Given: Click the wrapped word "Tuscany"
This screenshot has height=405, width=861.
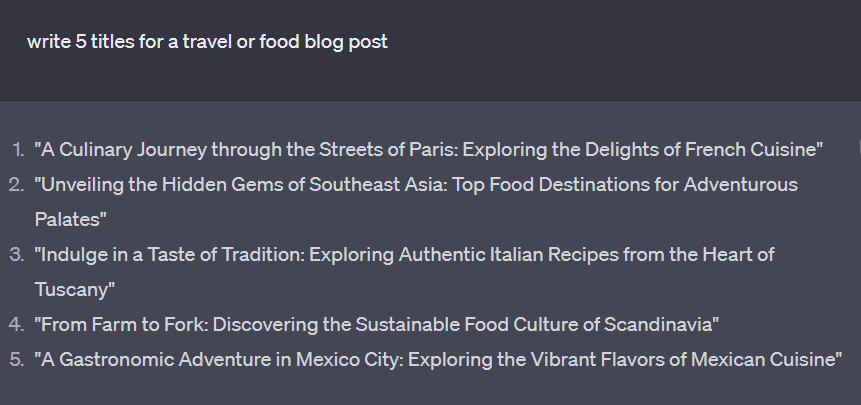Looking at the screenshot, I should [x=72, y=290].
